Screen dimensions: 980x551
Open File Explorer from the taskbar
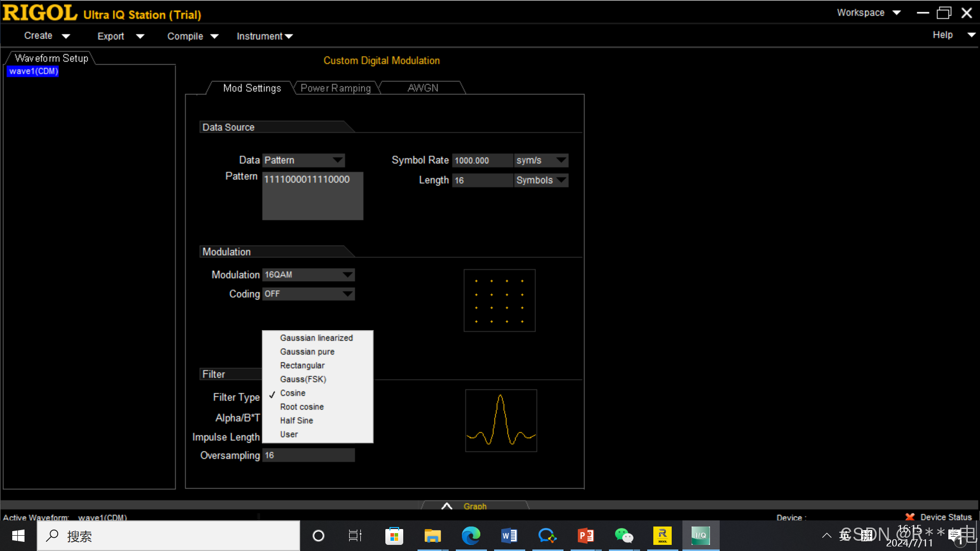pyautogui.click(x=432, y=536)
